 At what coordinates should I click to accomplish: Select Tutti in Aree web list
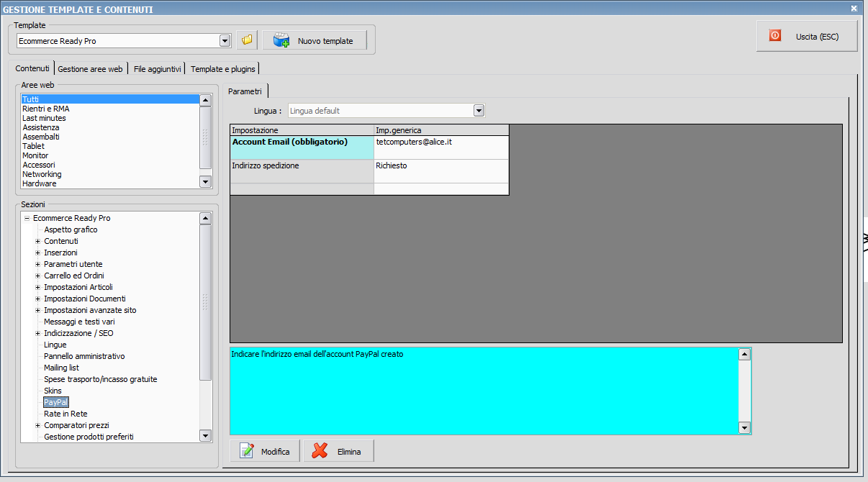109,99
